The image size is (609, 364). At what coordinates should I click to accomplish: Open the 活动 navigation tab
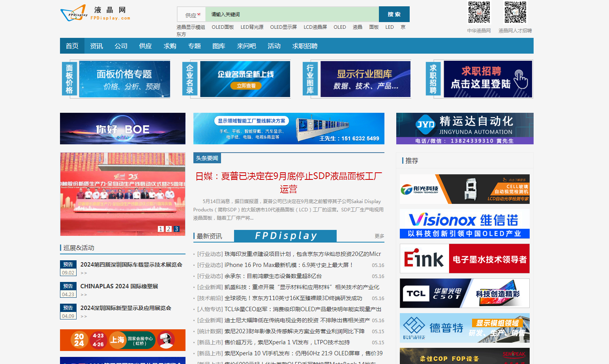(x=274, y=46)
